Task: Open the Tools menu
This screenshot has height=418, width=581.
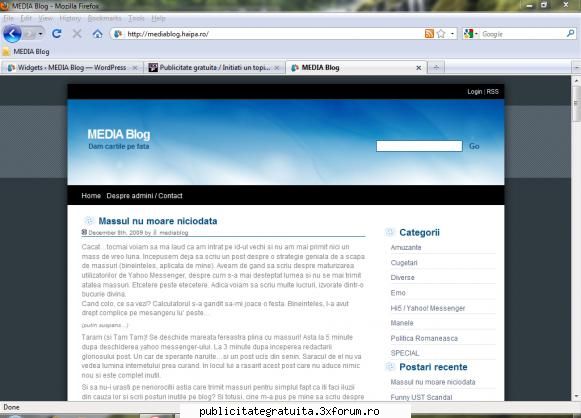Action: (136, 18)
